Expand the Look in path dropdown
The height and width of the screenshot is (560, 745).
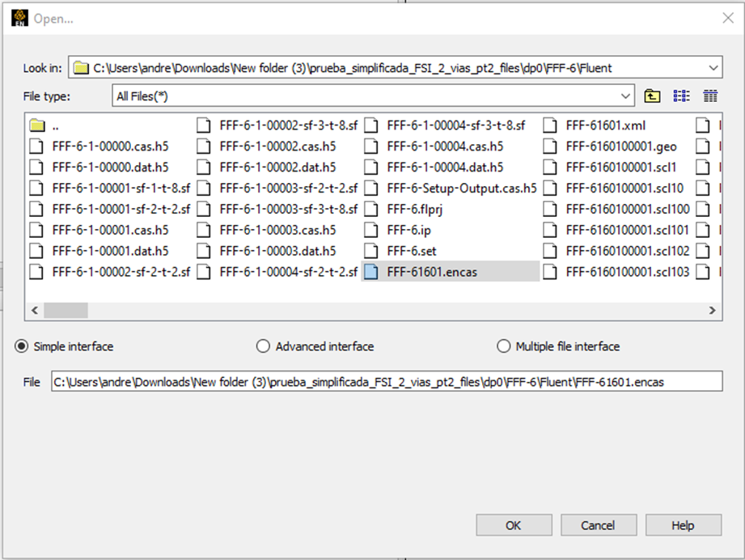(713, 68)
